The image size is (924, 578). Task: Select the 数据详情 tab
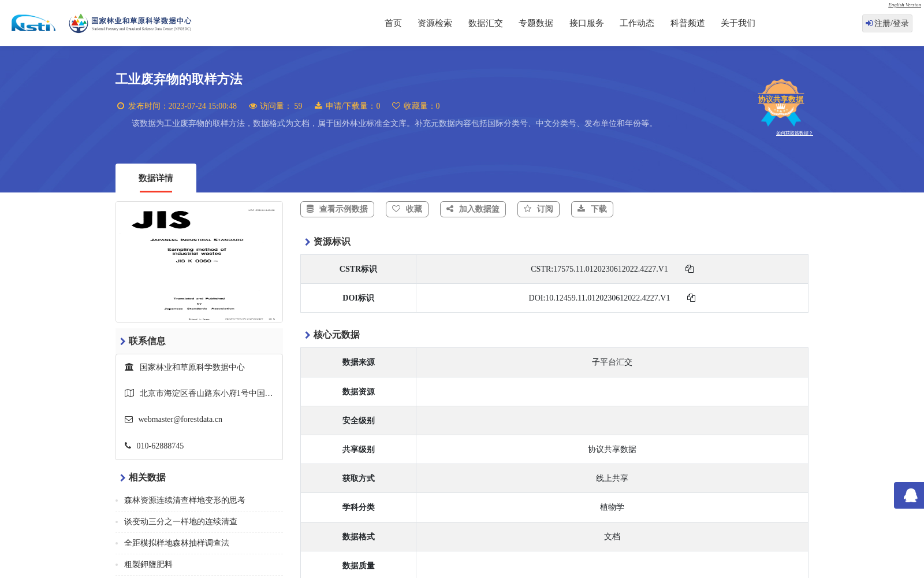(156, 178)
